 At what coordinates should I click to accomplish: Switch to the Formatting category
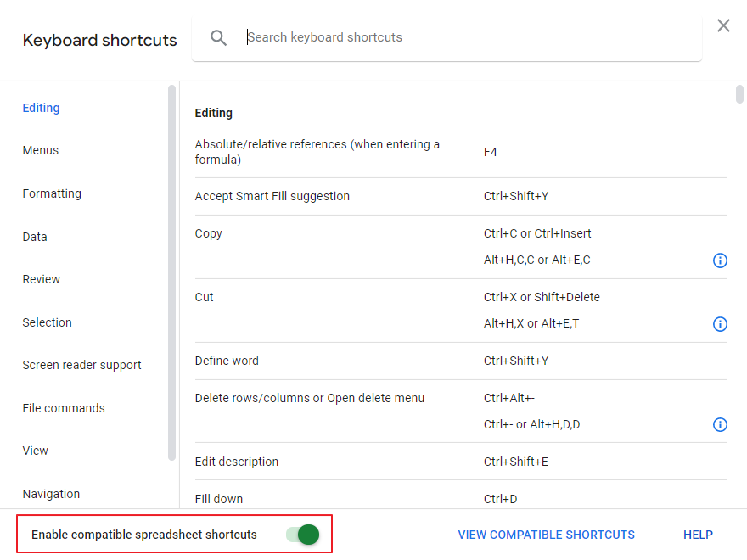[52, 193]
